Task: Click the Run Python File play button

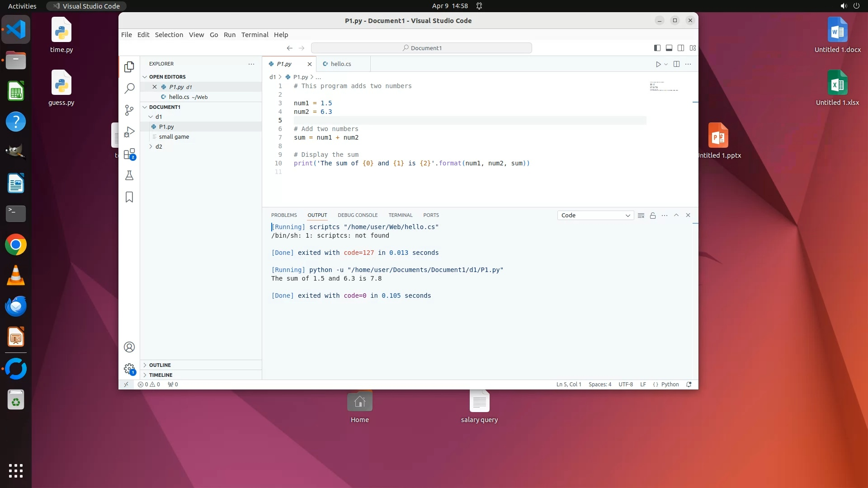Action: tap(658, 64)
